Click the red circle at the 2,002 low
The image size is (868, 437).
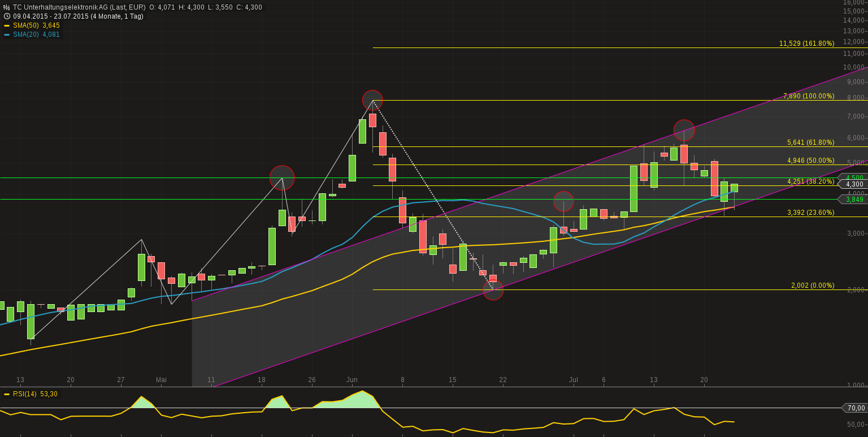(493, 290)
